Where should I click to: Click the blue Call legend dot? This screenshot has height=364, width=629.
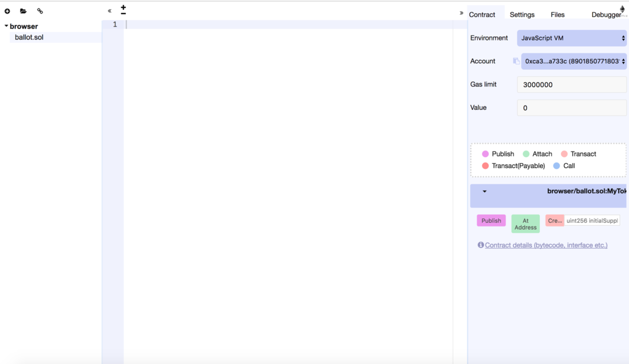click(x=557, y=166)
